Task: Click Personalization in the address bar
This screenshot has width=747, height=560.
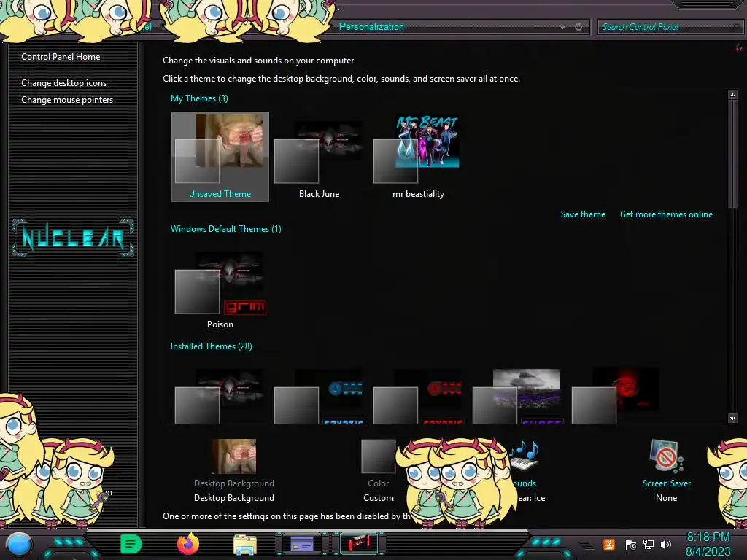Action: coord(371,27)
